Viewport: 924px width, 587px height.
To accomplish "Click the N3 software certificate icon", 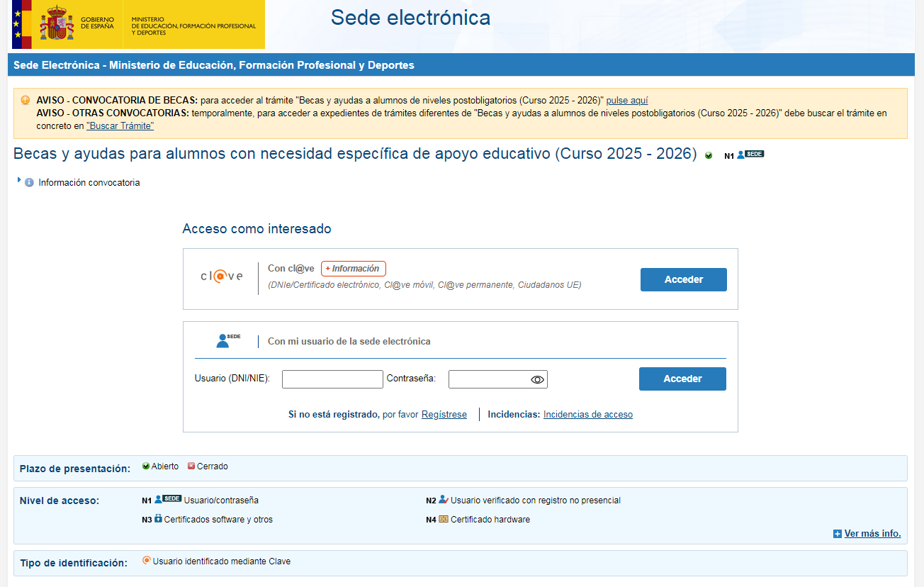I will [158, 519].
